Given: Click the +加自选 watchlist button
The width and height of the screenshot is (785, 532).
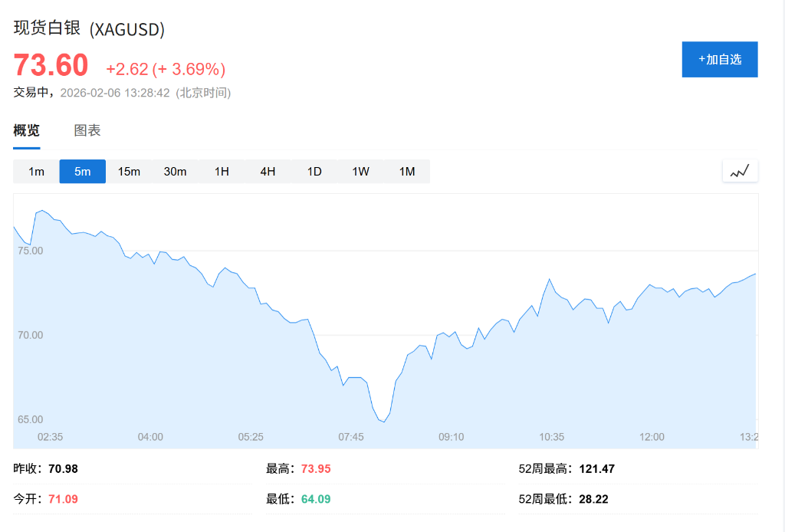Looking at the screenshot, I should coord(719,59).
